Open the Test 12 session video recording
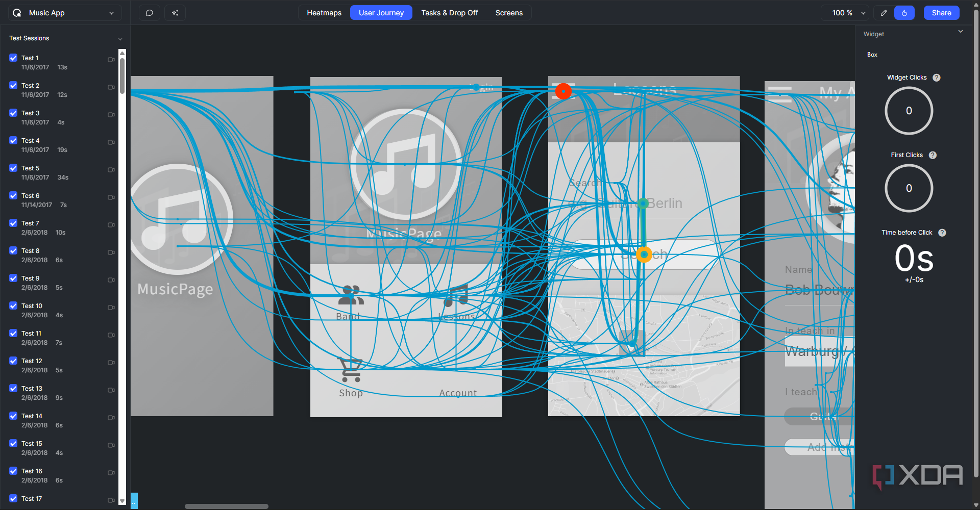This screenshot has width=980, height=510. [x=111, y=363]
